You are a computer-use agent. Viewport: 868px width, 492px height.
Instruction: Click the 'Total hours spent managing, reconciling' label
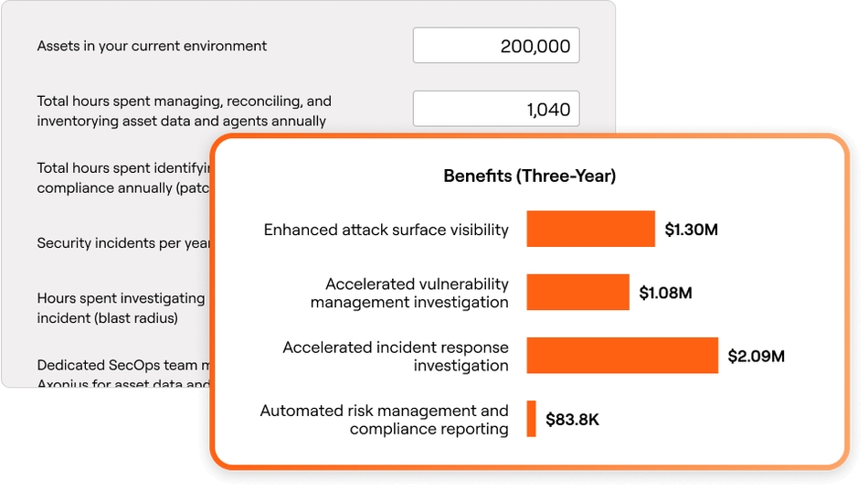(x=185, y=111)
